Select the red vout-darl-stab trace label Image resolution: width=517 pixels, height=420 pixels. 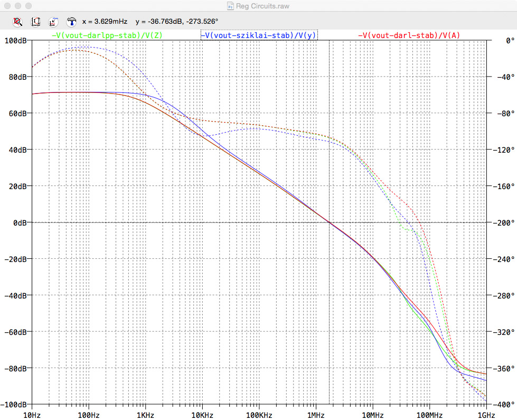(409, 35)
